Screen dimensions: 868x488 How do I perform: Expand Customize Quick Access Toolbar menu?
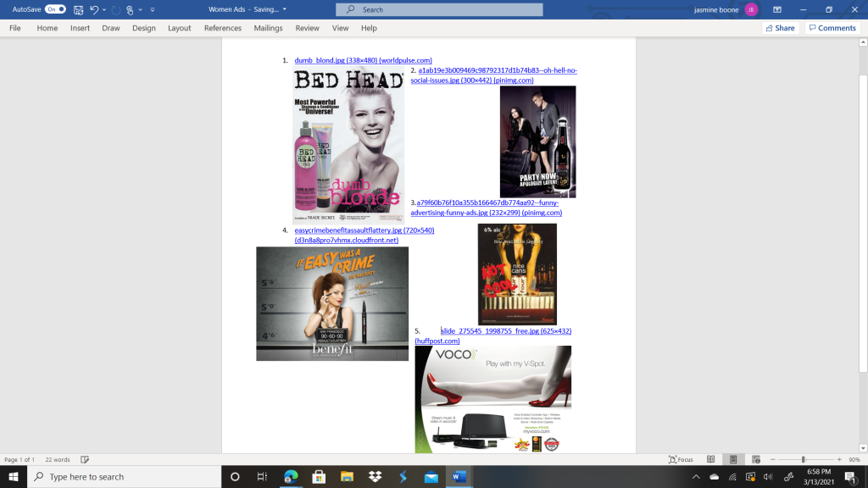point(153,9)
